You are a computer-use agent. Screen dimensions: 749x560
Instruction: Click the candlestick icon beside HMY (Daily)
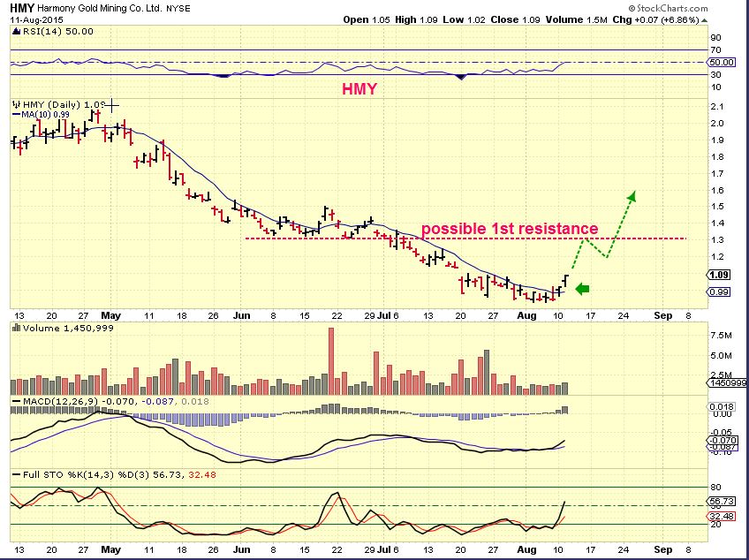point(16,104)
